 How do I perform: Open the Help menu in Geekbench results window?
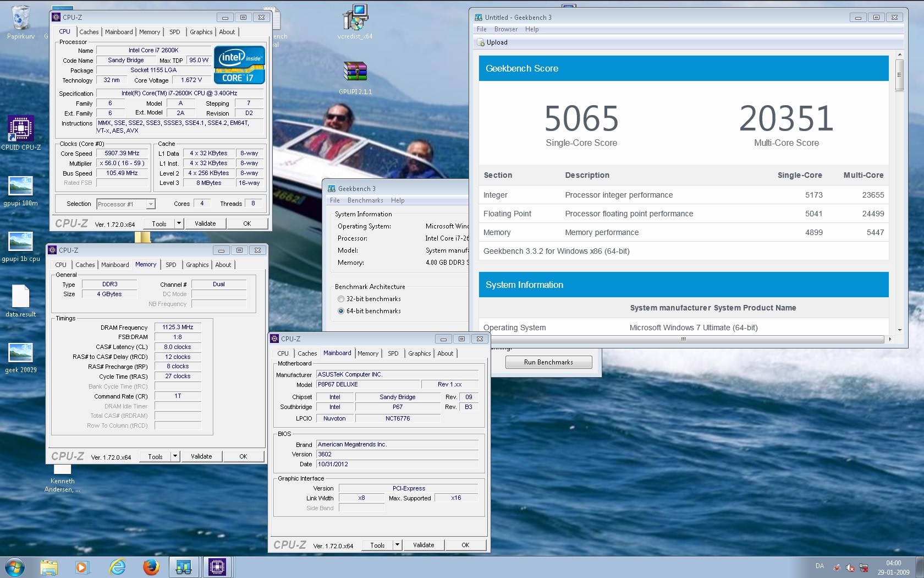[x=532, y=29]
